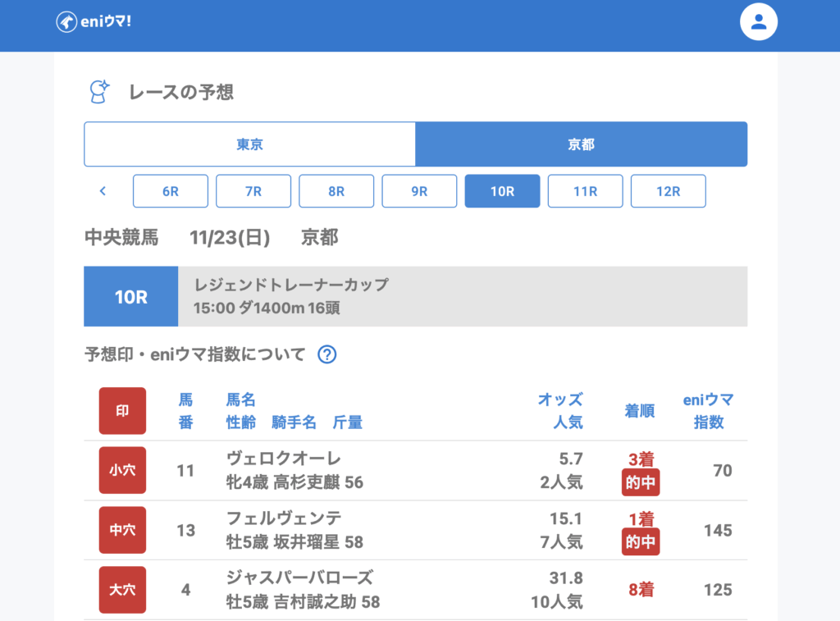The height and width of the screenshot is (621, 840).
Task: Open race 11R
Action: click(x=585, y=191)
